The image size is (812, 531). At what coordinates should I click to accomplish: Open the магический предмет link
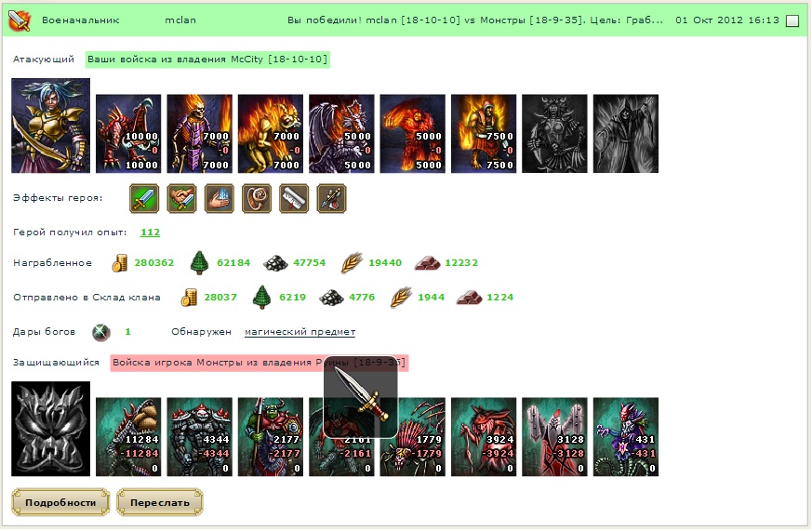pyautogui.click(x=300, y=332)
